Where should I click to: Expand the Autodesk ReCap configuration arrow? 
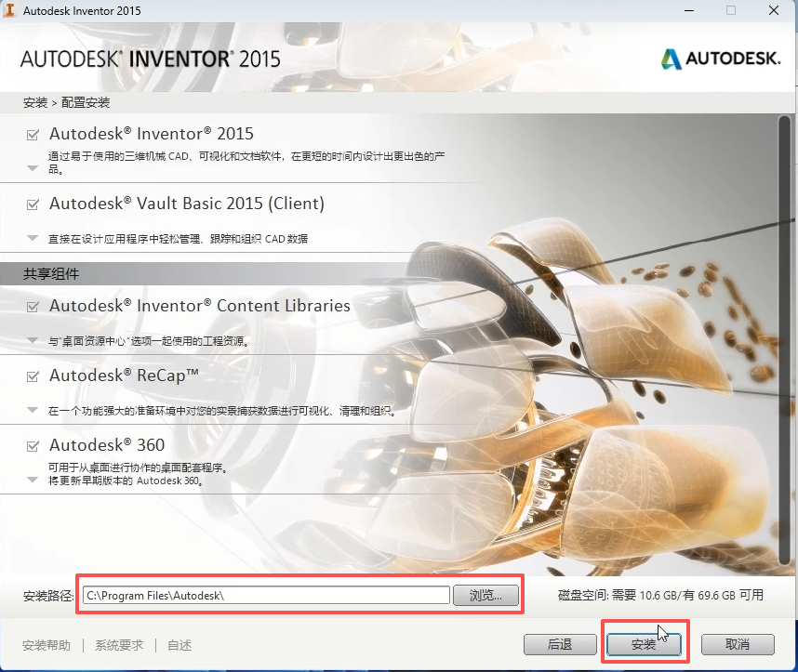click(33, 410)
